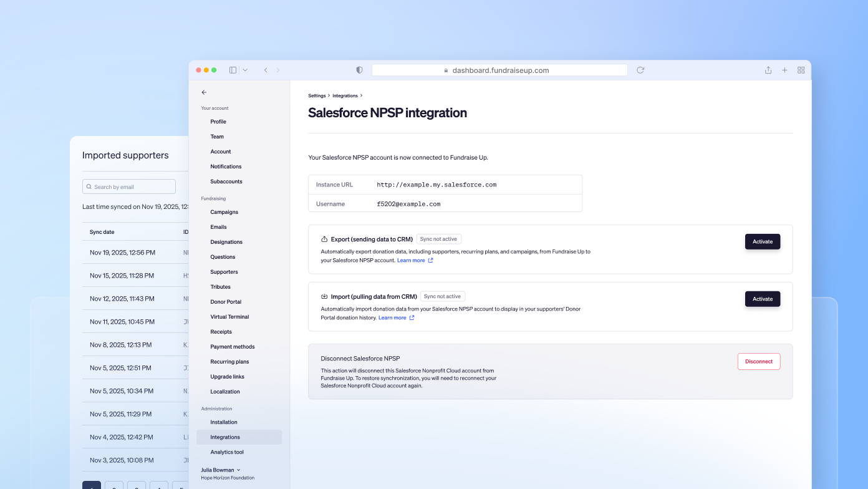The height and width of the screenshot is (489, 868).
Task: Show the tab overview grid icon
Action: pyautogui.click(x=801, y=70)
